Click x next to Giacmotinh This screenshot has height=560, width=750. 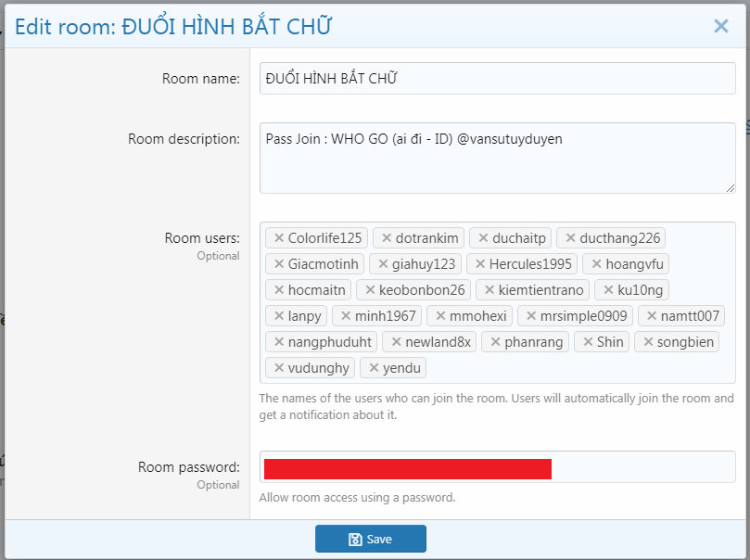tap(278, 264)
